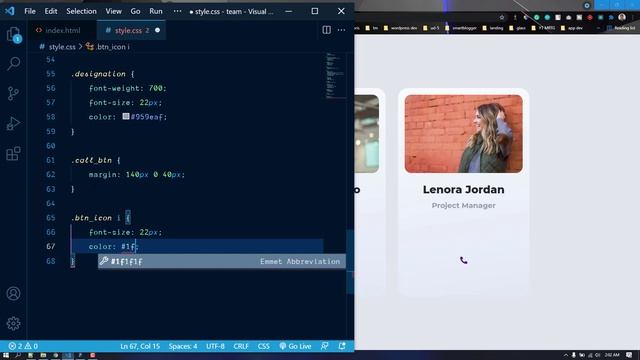Click the Lenora Jordan name heading
The height and width of the screenshot is (360, 640).
point(464,189)
